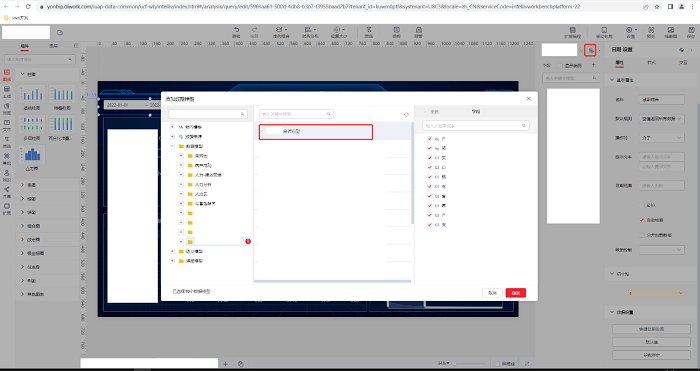Image resolution: width=700 pixels, height=371 pixels.
Task: Open the linkage control dropdown
Action: pyautogui.click(x=662, y=250)
